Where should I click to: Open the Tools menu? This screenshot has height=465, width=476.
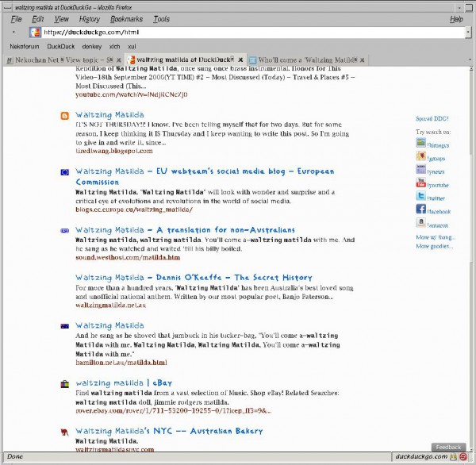pos(161,19)
